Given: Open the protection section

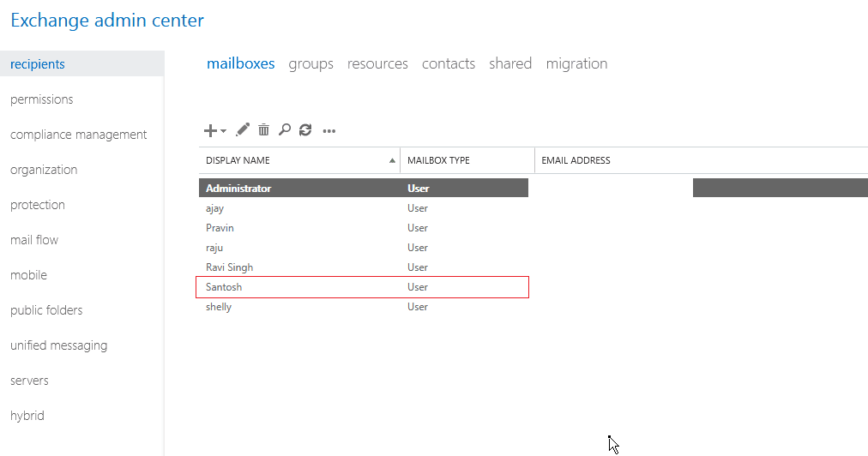Looking at the screenshot, I should [x=38, y=205].
